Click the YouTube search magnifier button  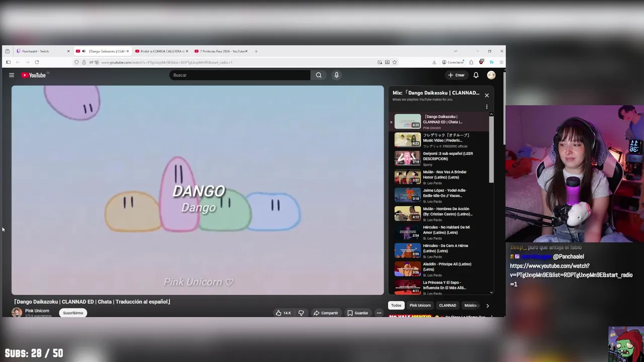(318, 75)
